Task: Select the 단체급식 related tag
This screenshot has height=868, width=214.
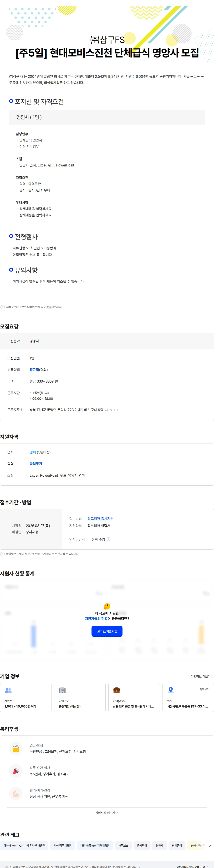Action: pyautogui.click(x=177, y=845)
